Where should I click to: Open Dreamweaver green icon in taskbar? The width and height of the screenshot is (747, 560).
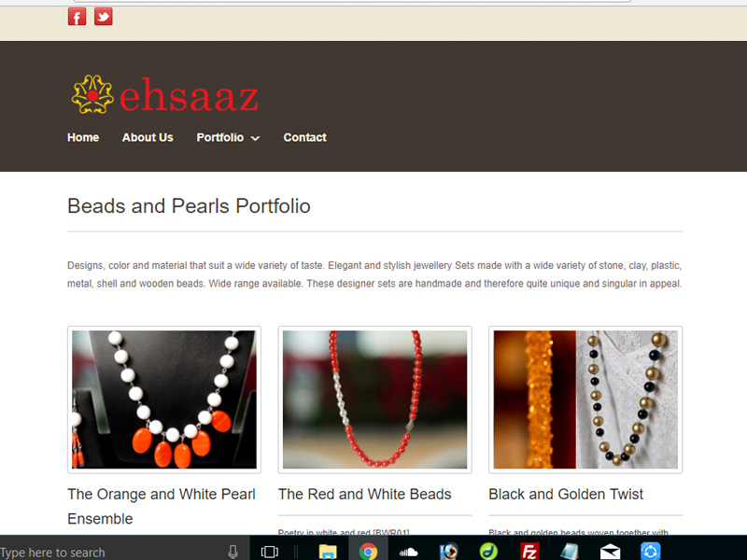[488, 552]
